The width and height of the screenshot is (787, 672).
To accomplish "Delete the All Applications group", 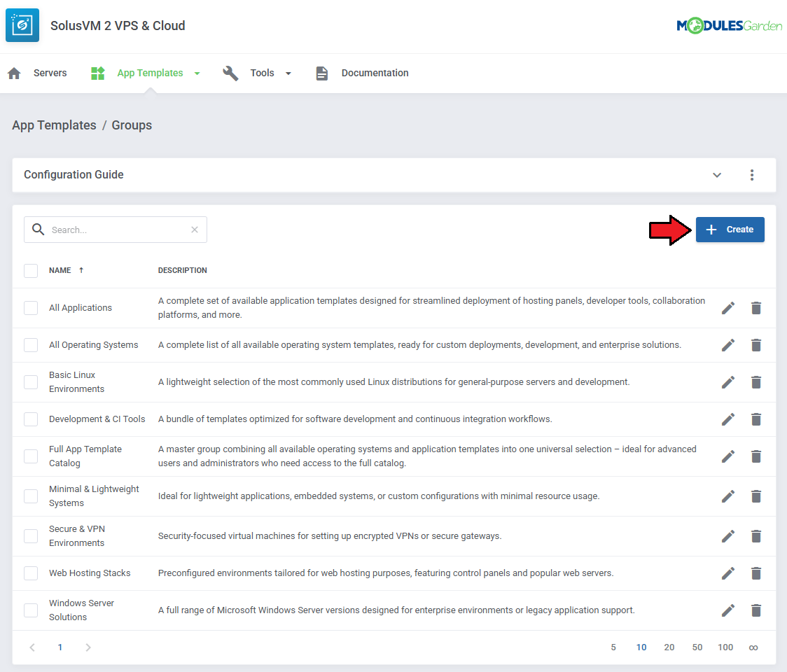I will [x=756, y=307].
